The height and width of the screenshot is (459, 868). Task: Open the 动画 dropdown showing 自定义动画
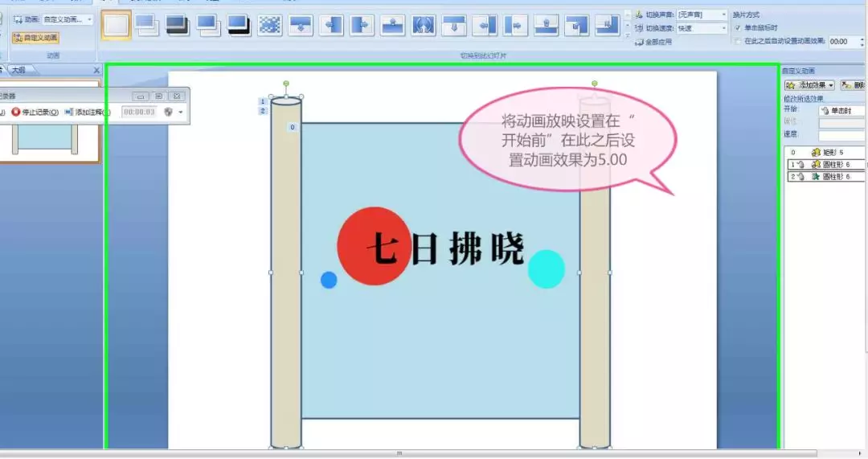tap(66, 19)
